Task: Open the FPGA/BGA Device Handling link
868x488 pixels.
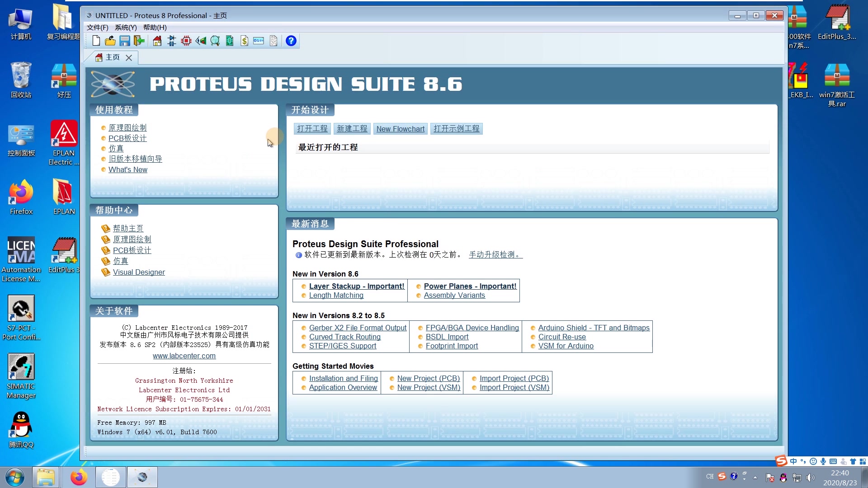Action: click(x=472, y=328)
